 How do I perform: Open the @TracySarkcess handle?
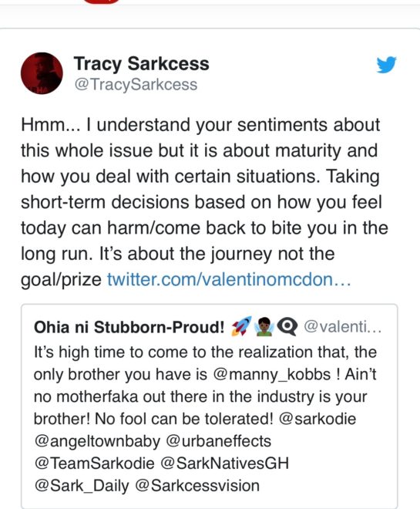(136, 85)
